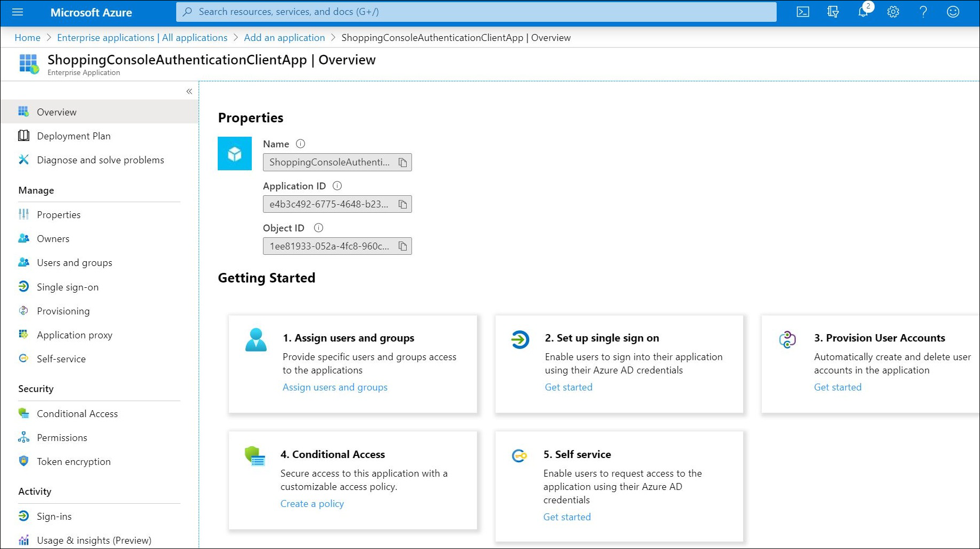
Task: Click the Assign users and groups link
Action: [335, 387]
